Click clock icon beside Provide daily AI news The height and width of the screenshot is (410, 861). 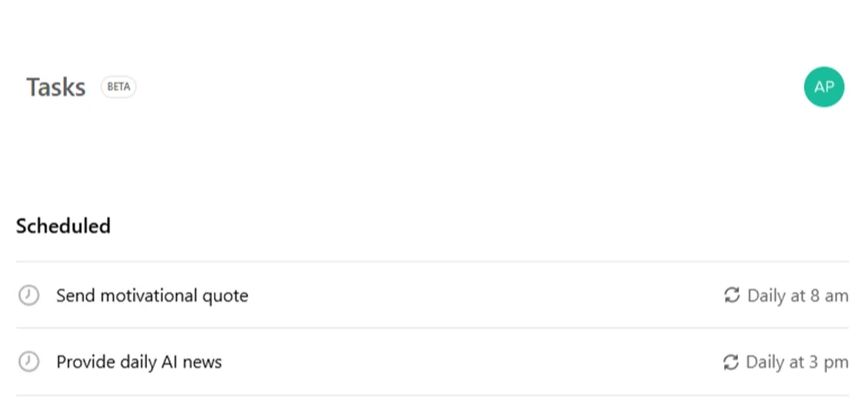(29, 362)
